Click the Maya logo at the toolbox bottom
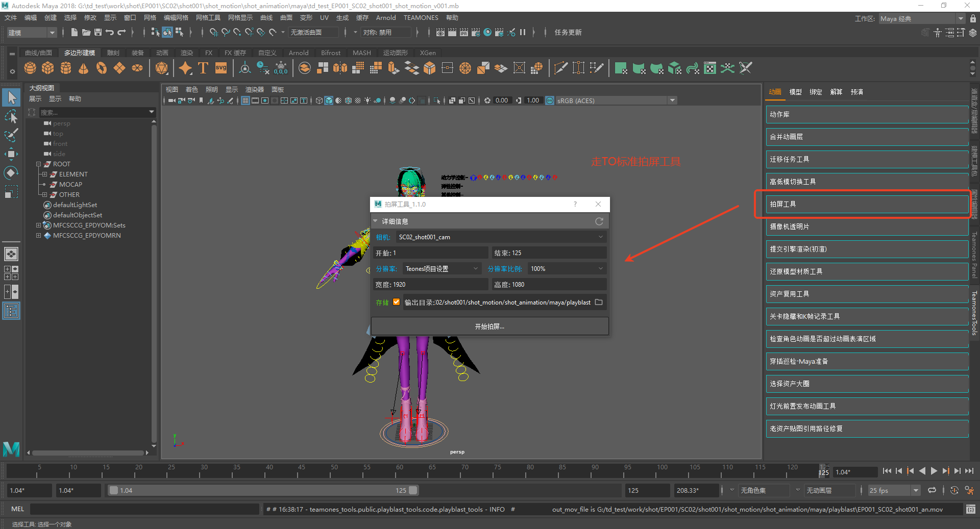Screen dimensions: 980x529 point(11,449)
